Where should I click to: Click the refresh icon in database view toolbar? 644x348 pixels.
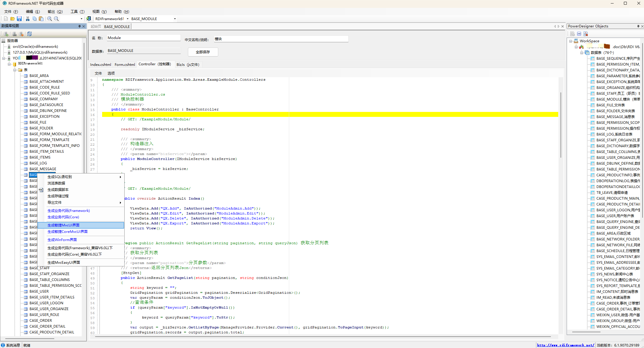pyautogui.click(x=29, y=34)
